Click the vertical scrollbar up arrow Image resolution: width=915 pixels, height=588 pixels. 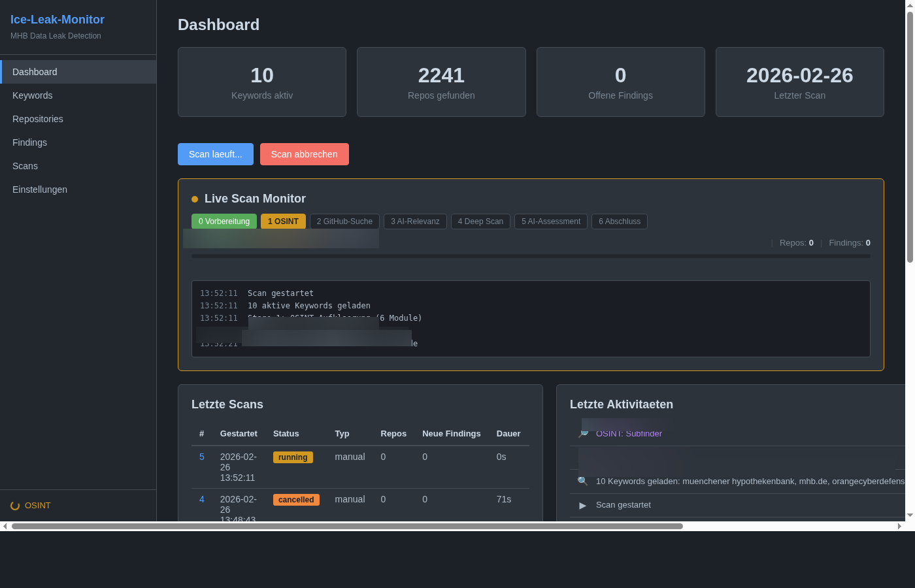[x=910, y=5]
